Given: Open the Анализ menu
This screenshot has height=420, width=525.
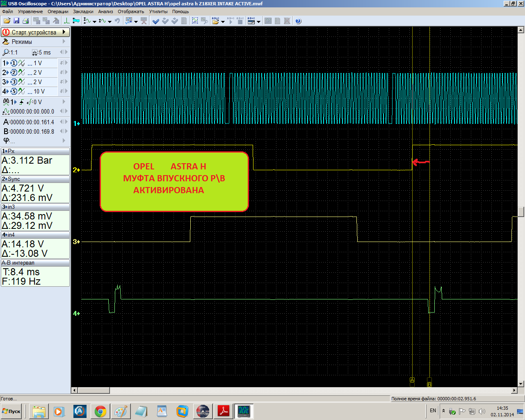Looking at the screenshot, I should point(105,11).
